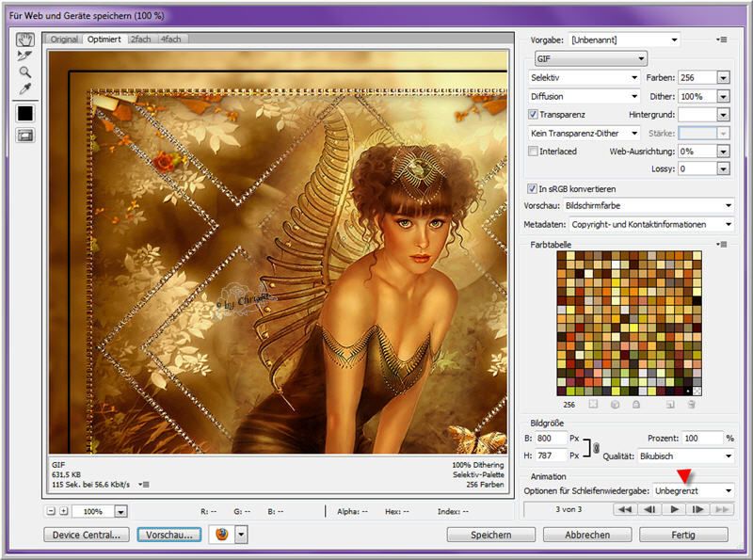This screenshot has width=753, height=560.
Task: Switch to the Original tab
Action: 64,39
